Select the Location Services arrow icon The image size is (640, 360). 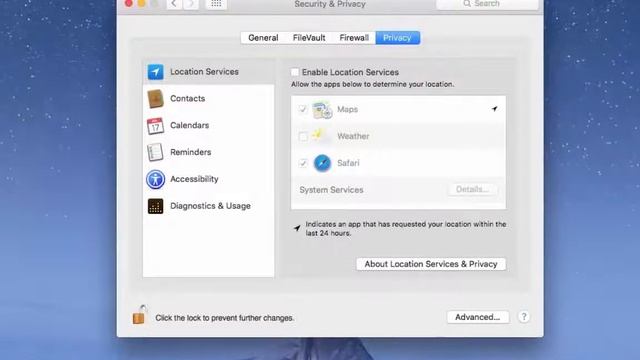click(156, 72)
